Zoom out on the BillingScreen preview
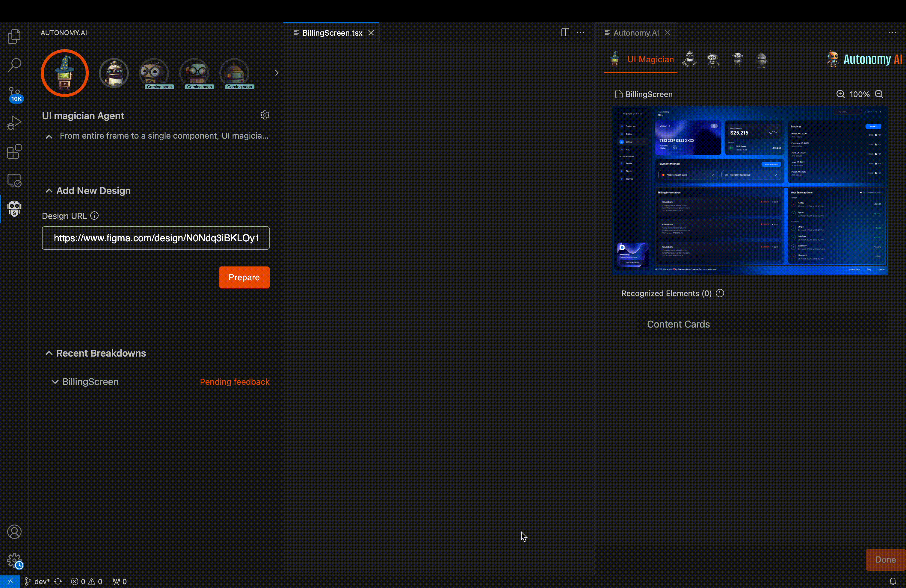The image size is (906, 588). point(879,94)
